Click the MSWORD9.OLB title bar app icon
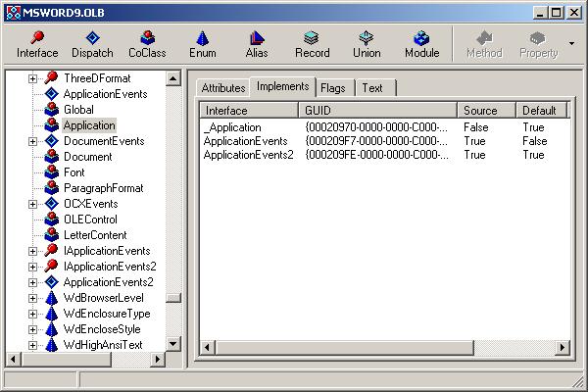Screen dimensions: 588x392 pos(14,13)
